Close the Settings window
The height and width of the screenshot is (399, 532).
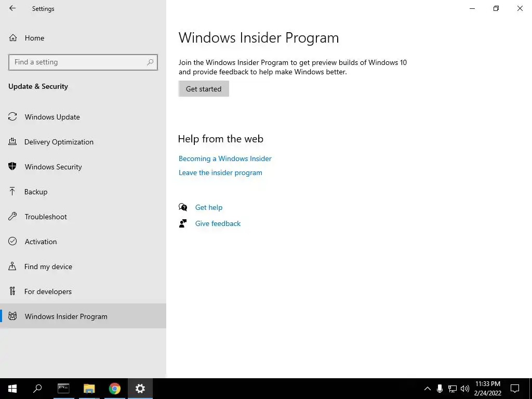520,8
